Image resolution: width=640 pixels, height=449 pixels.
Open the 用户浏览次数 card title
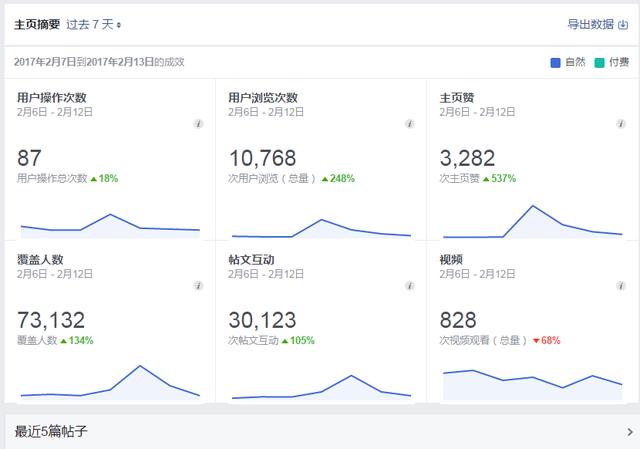click(263, 98)
